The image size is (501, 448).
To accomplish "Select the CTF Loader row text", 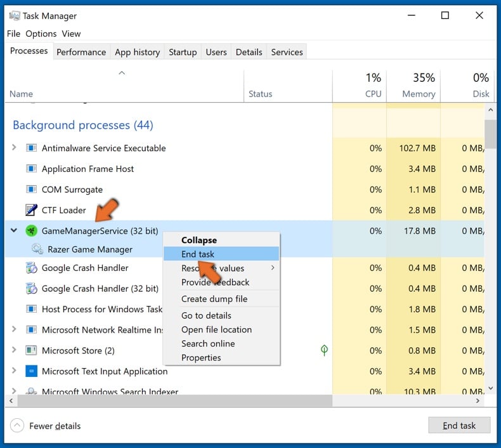I will [x=64, y=210].
